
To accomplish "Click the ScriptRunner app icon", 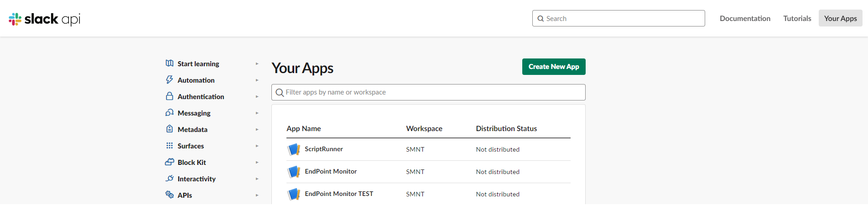I will [294, 149].
